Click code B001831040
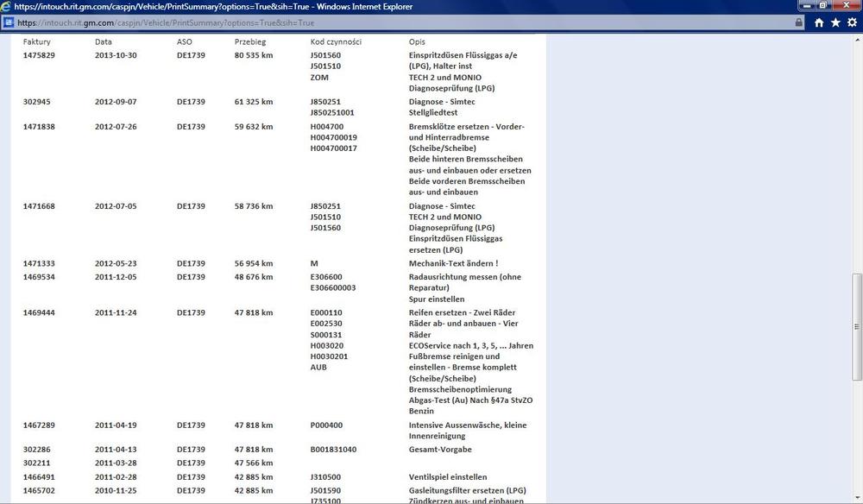This screenshot has height=504, width=863. click(x=333, y=450)
